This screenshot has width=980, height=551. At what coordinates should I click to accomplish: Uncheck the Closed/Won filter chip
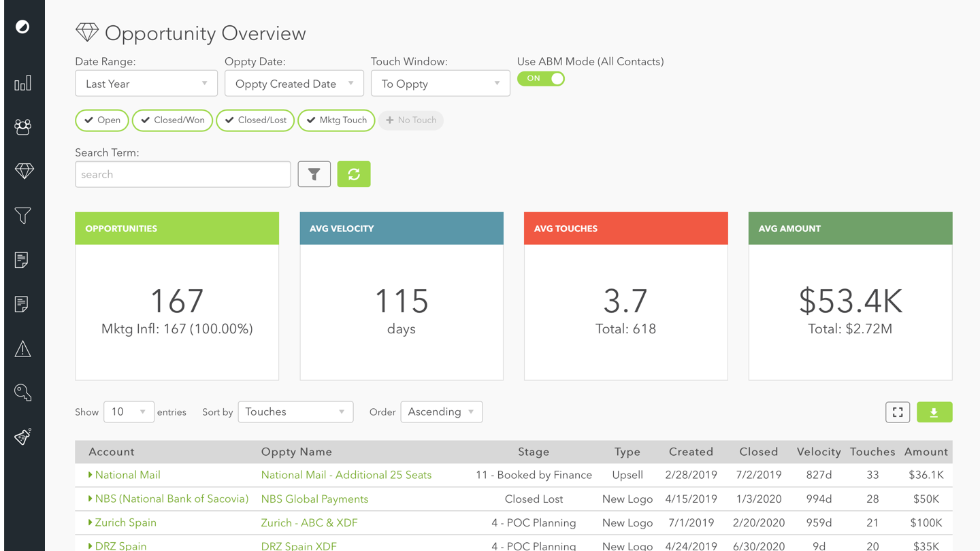172,120
